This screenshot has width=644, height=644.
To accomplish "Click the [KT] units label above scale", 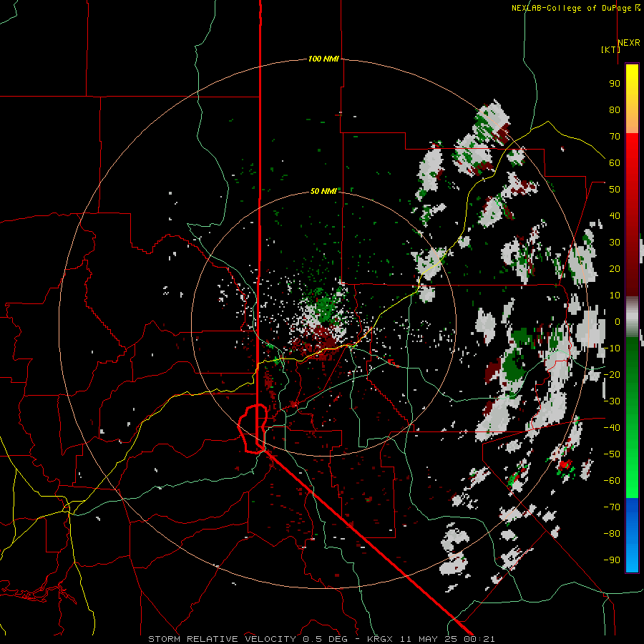I will pos(611,49).
